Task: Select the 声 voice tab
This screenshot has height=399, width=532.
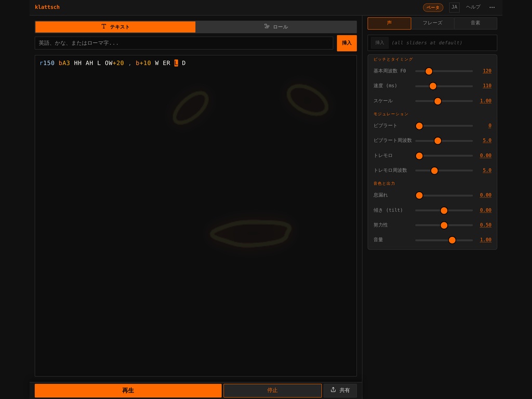Action: (x=389, y=23)
